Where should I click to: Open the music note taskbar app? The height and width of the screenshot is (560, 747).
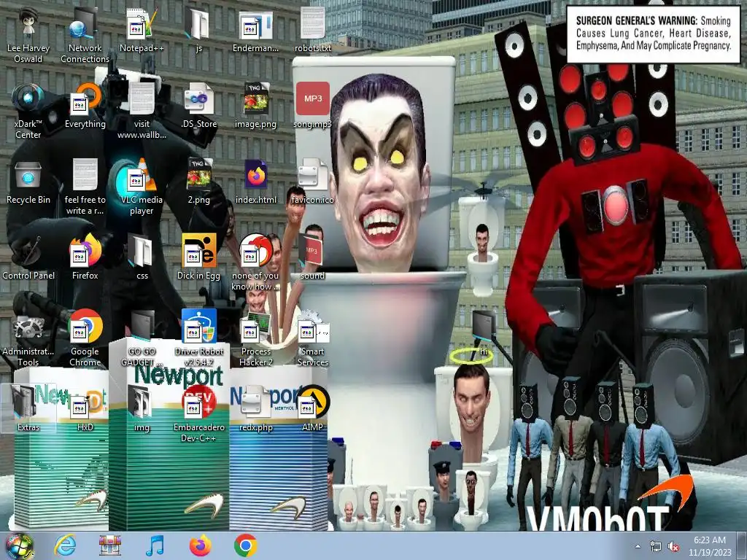coord(155,545)
